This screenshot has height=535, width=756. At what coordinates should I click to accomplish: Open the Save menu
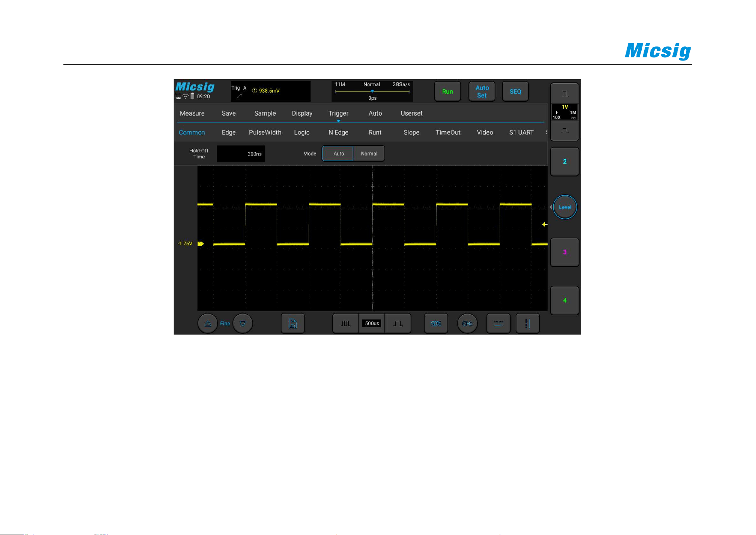point(229,114)
